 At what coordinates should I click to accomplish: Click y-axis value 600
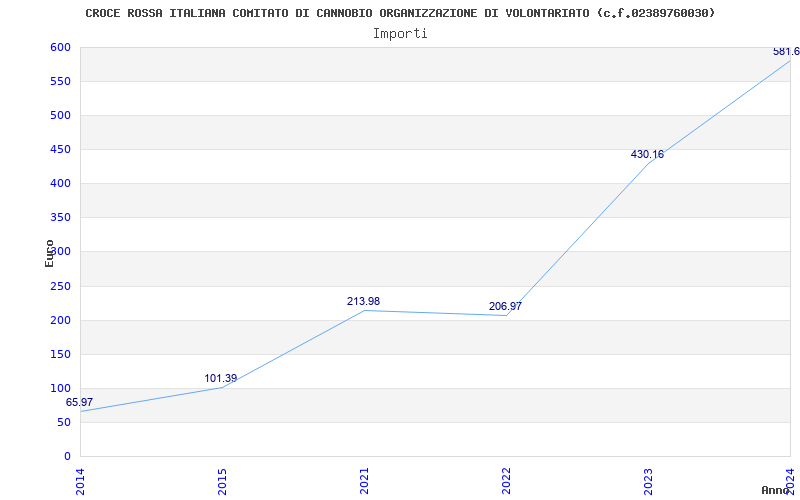60,47
